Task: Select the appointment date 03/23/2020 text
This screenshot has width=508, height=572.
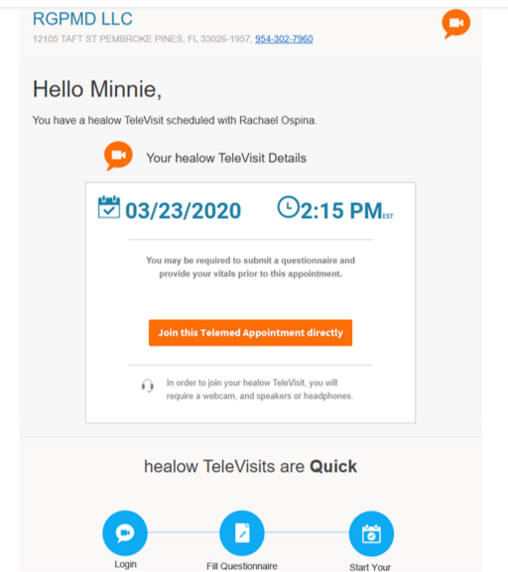Action: pos(183,211)
